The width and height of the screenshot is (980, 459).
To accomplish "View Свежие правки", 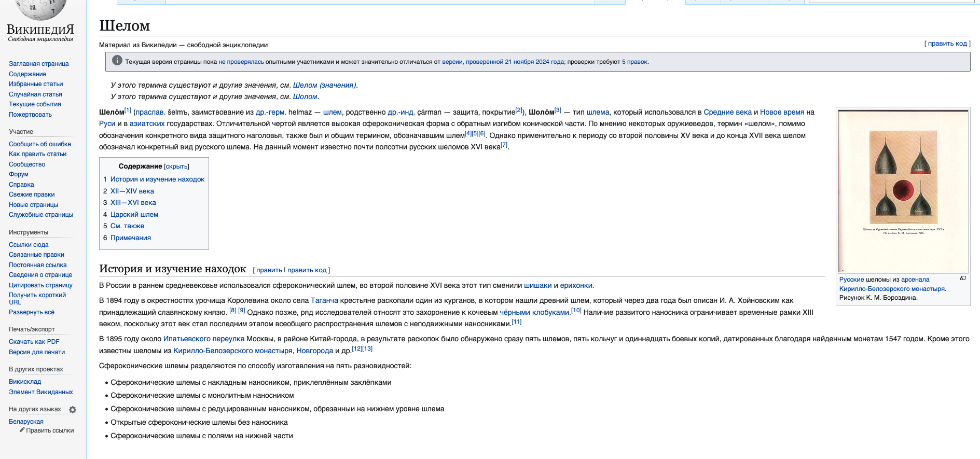I will [32, 194].
